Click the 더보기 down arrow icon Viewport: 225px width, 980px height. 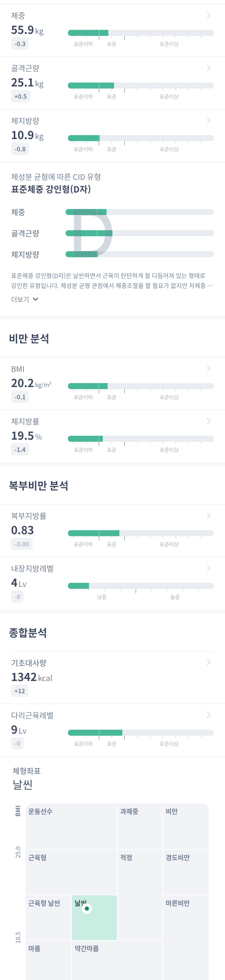pyautogui.click(x=36, y=299)
